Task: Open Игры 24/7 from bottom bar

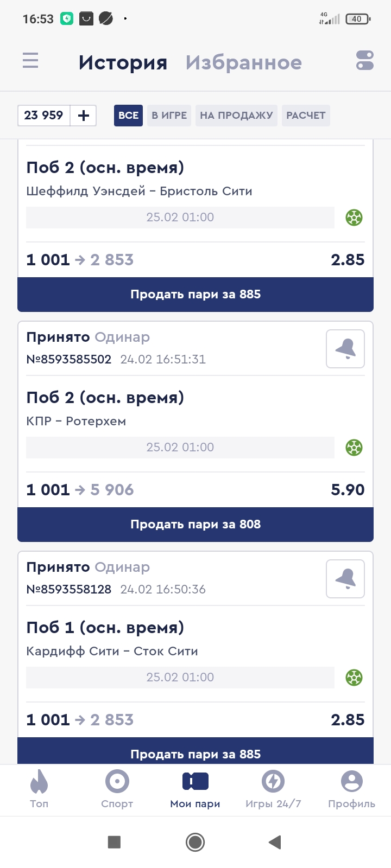Action: click(x=273, y=789)
